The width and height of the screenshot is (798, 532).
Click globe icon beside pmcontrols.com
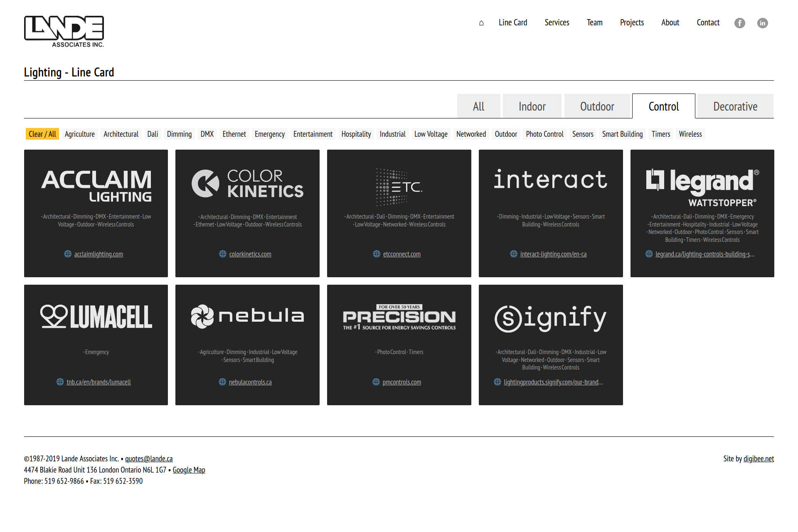(x=376, y=382)
